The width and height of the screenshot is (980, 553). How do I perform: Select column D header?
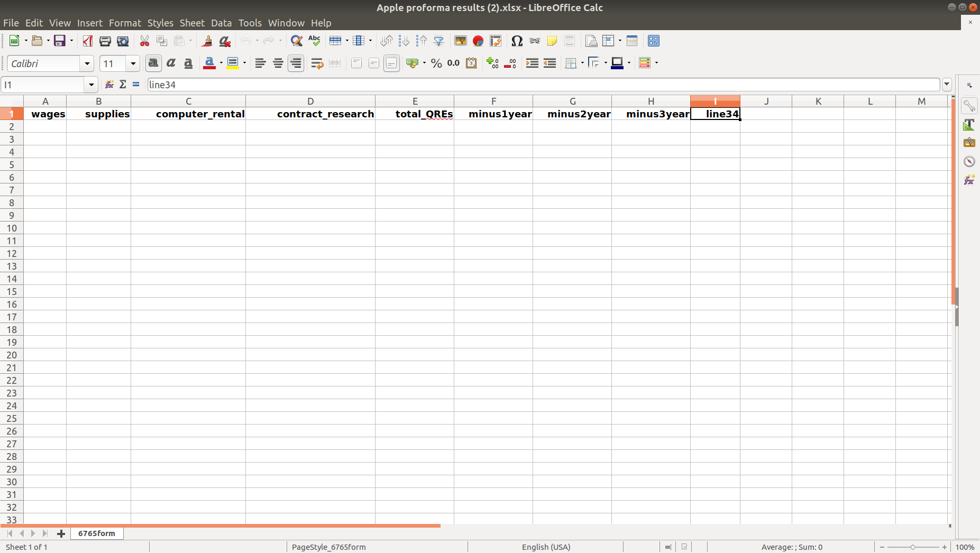[310, 101]
